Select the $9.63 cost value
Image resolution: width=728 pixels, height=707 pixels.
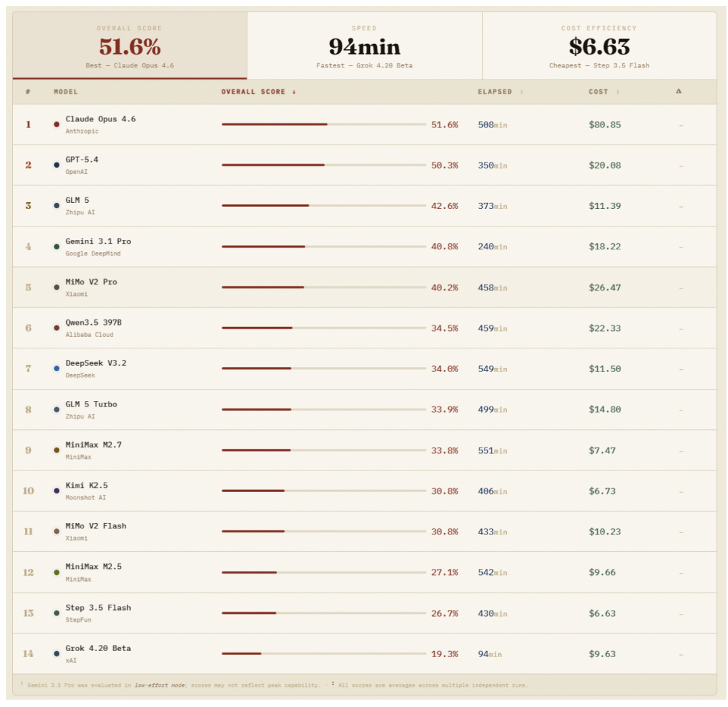(602, 654)
